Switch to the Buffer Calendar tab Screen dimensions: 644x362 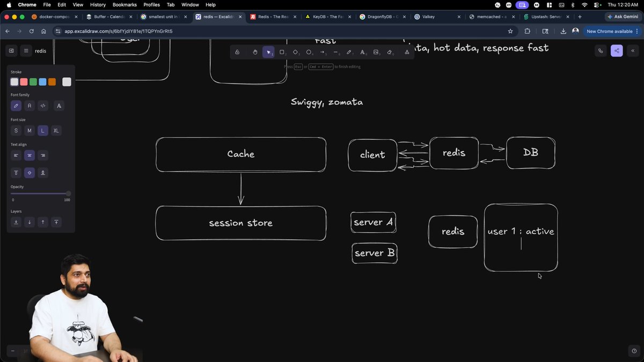[x=109, y=17]
